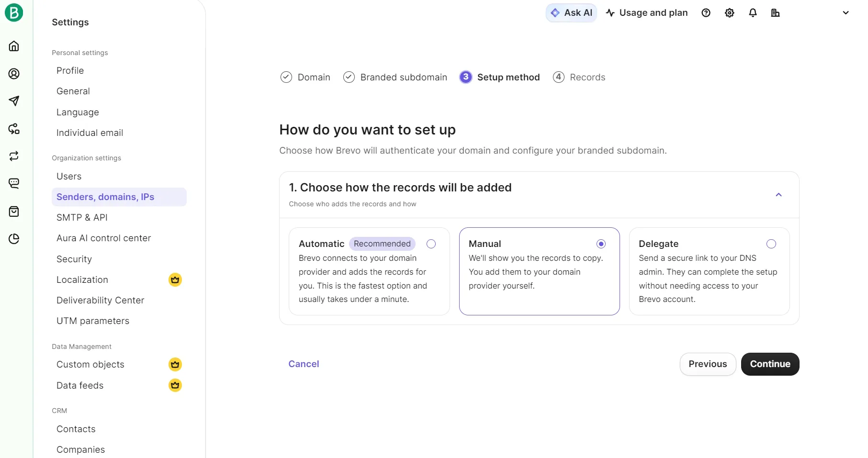Screen dimensions: 868x458
Task: Click the Brevo logo icon
Action: click(x=14, y=12)
